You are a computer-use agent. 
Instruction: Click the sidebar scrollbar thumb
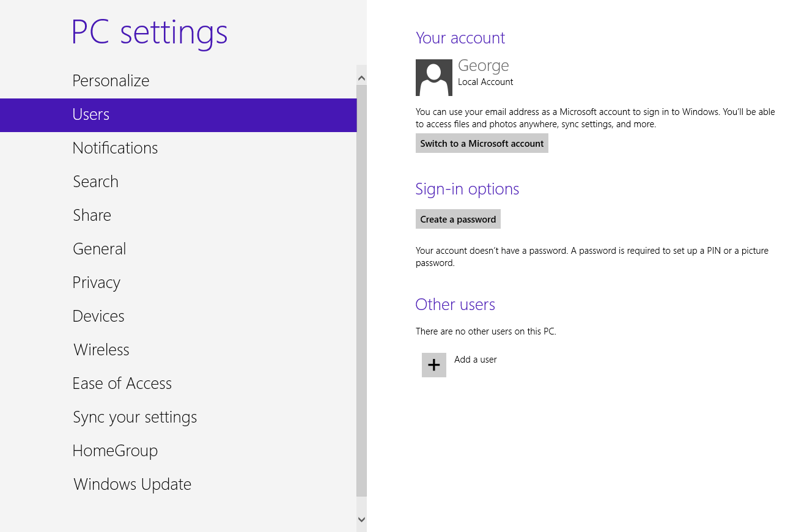coord(361,290)
